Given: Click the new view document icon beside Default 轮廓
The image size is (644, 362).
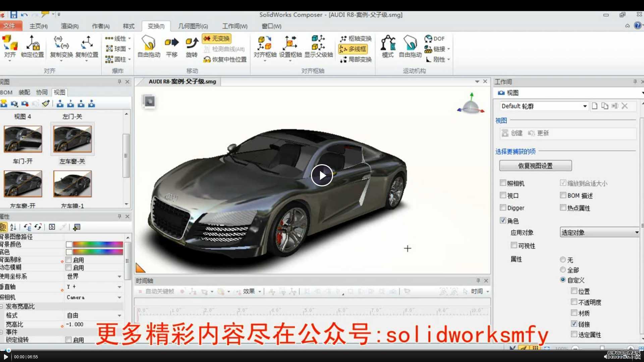Looking at the screenshot, I should point(594,106).
